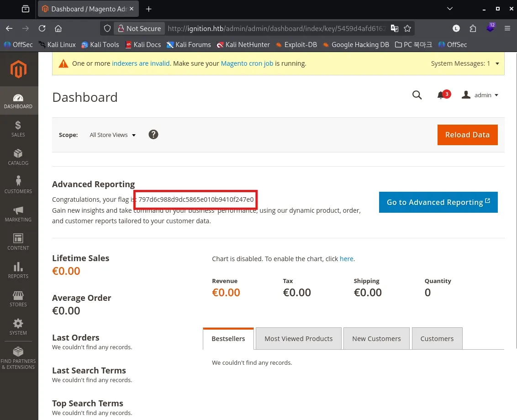The width and height of the screenshot is (517, 420).
Task: Switch to the Bestsellers tab
Action: tap(228, 339)
